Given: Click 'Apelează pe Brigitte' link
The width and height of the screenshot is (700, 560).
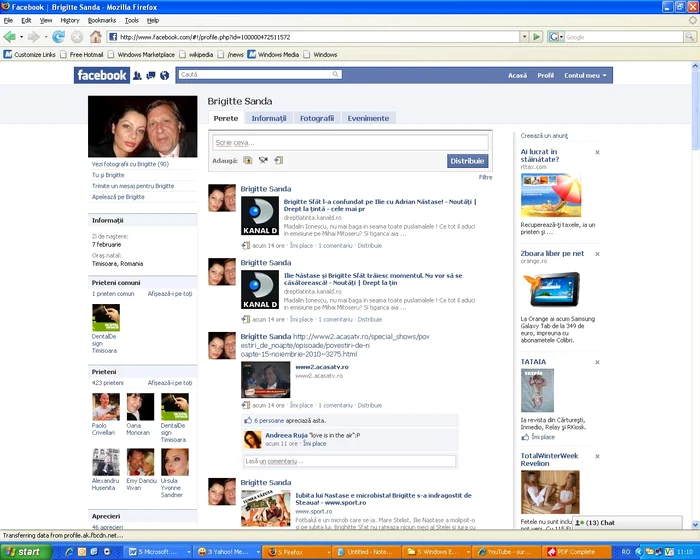Looking at the screenshot, I should point(118,197).
